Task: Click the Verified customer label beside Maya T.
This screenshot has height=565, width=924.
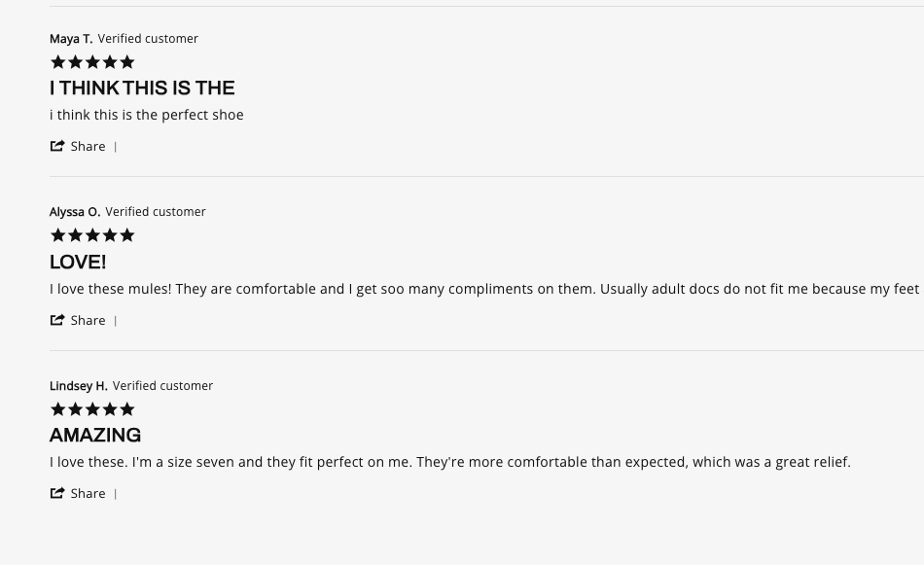Action: 148,39
